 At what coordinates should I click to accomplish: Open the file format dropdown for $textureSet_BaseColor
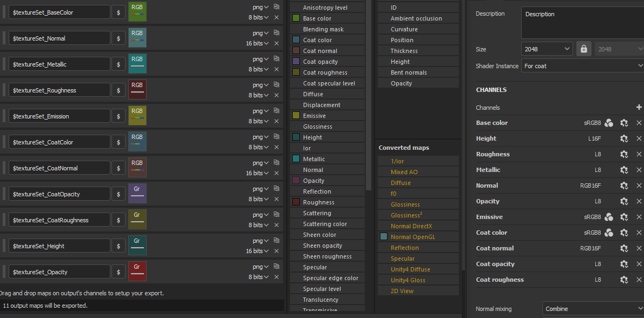[261, 7]
